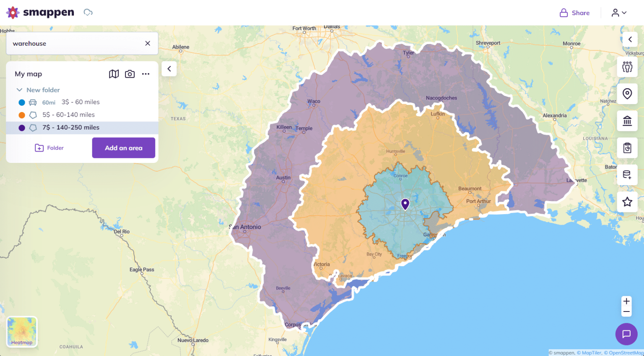Image resolution: width=644 pixels, height=356 pixels.
Task: Open the OpenStreetMap attribution link
Action: 624,353
